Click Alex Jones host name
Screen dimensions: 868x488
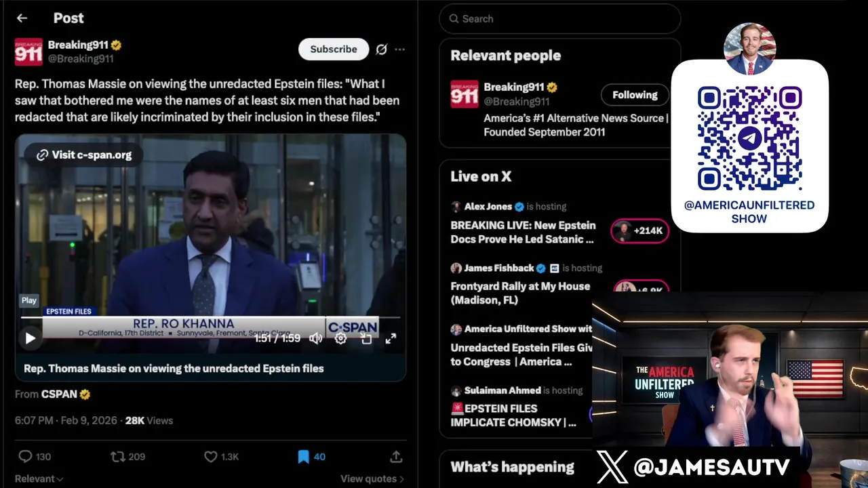tap(488, 206)
